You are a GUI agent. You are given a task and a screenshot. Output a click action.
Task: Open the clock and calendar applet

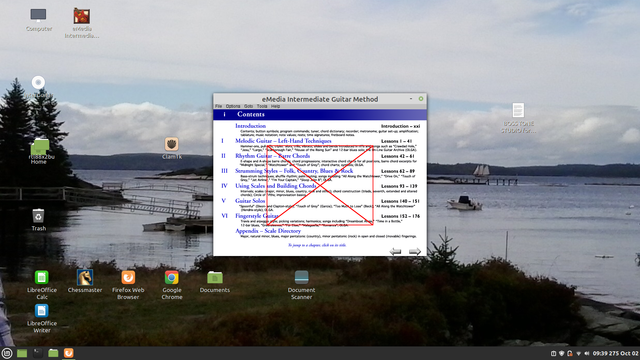pyautogui.click(x=615, y=353)
